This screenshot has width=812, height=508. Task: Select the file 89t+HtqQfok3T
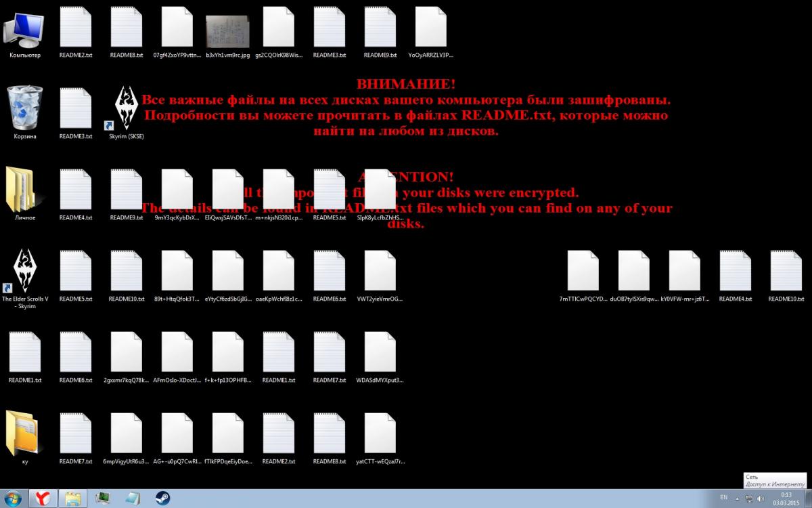[177, 276]
